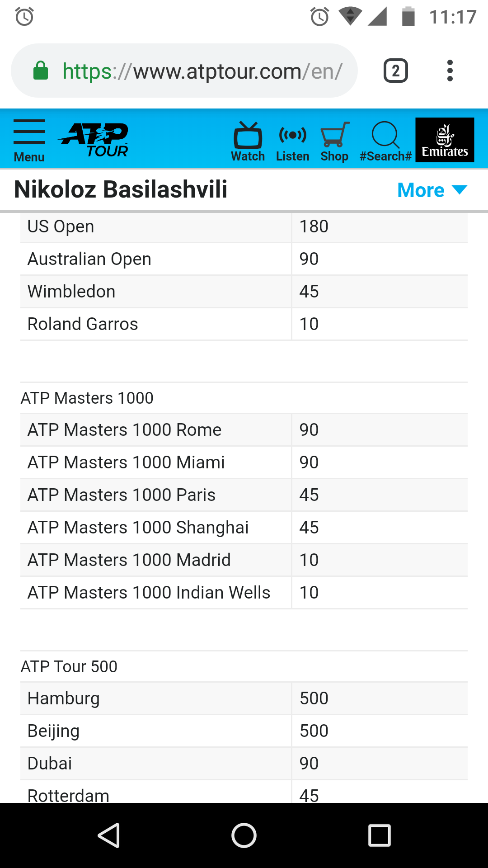Expand the More dropdown
The height and width of the screenshot is (868, 488).
tap(432, 190)
